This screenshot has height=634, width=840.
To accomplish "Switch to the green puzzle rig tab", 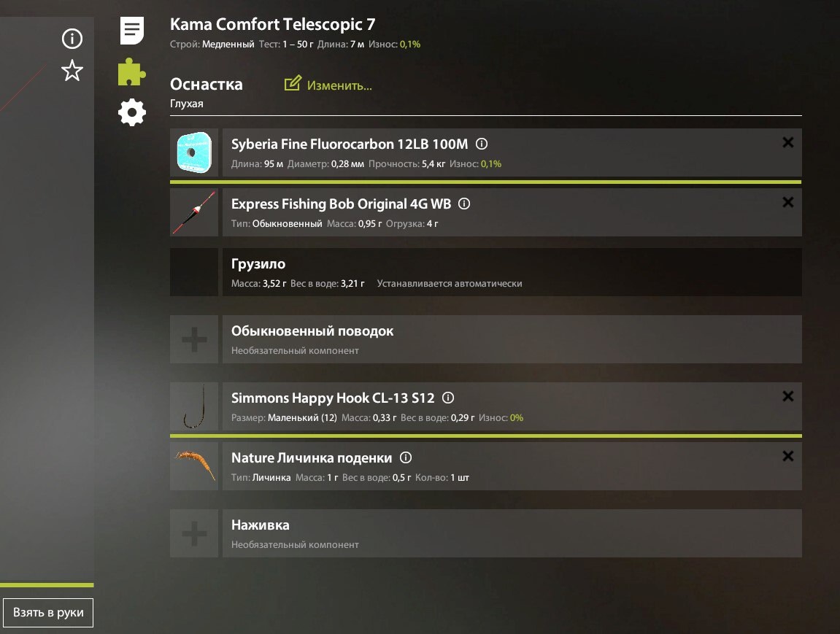I will (x=132, y=71).
